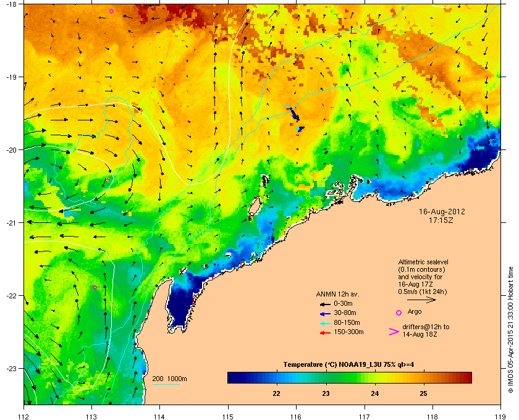The height and width of the screenshot is (420, 519).
Task: Click the 200 1000m isobath label
Action: click(x=169, y=379)
